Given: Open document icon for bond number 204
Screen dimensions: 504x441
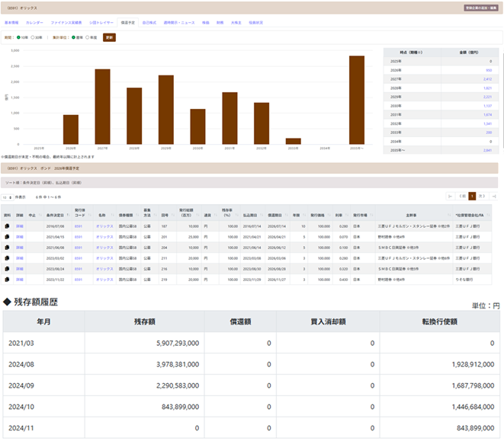Looking at the screenshot, I should (x=7, y=248).
